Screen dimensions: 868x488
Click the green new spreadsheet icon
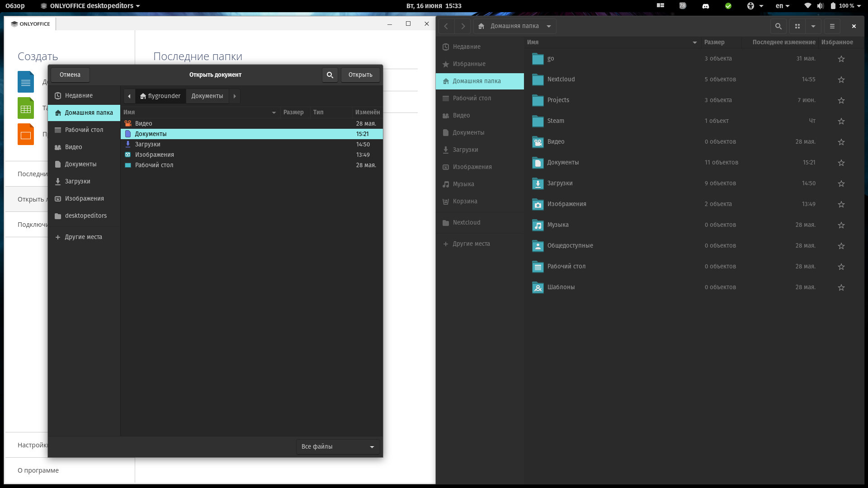(26, 108)
